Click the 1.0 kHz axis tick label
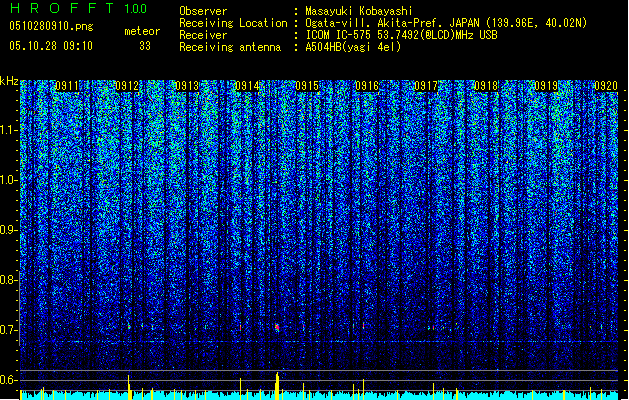This screenshot has width=629, height=400. [8, 180]
